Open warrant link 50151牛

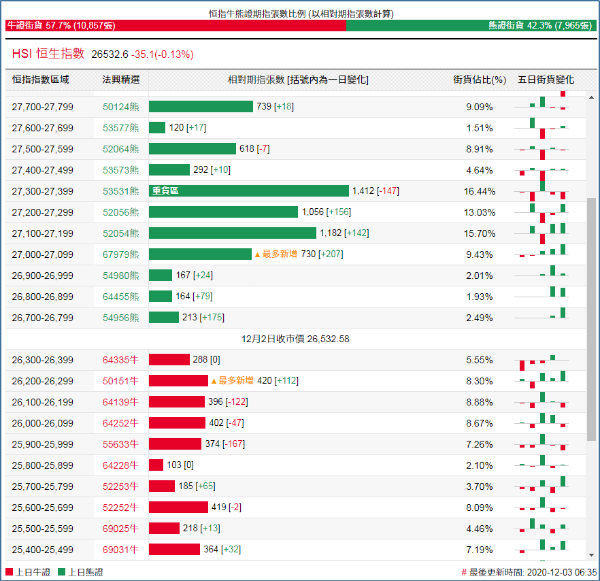click(120, 381)
